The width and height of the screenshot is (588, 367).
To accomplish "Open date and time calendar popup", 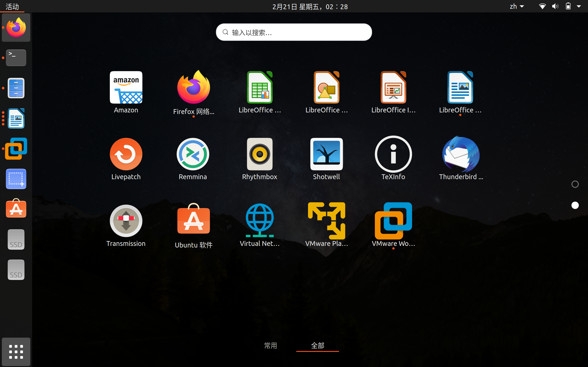I will (x=310, y=7).
